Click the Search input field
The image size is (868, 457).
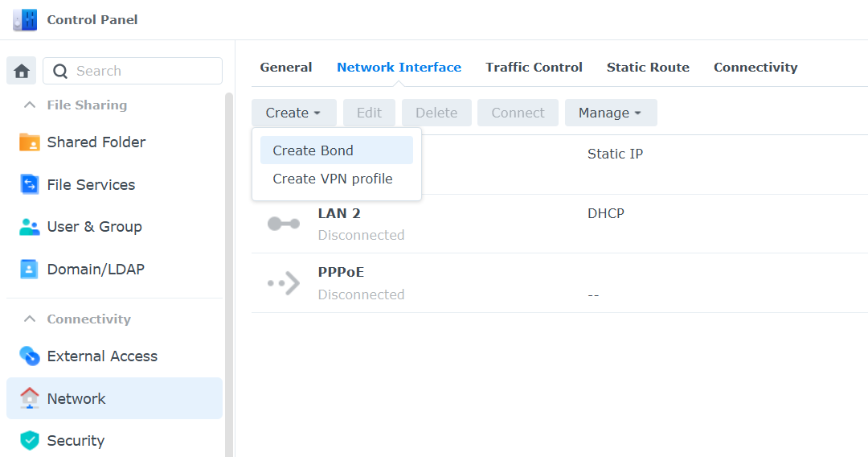133,71
